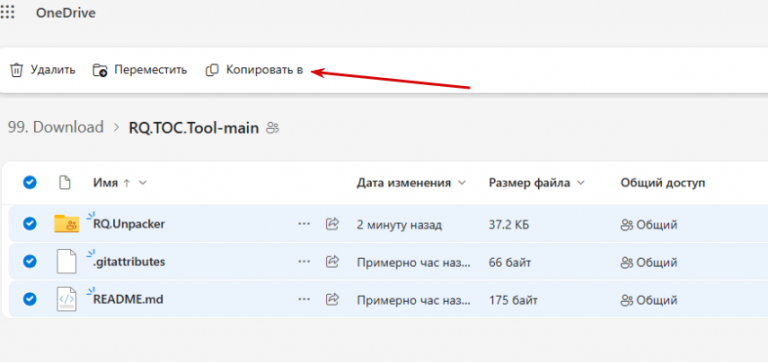The width and height of the screenshot is (768, 362).
Task: Click the .gitattributes file icon
Action: click(66, 262)
